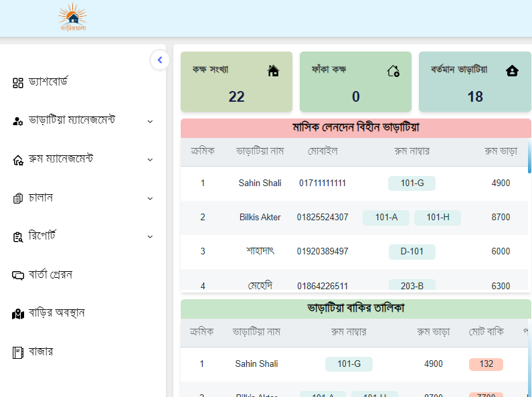Click the room management house icon
Screen dimensions: 532x397
18,160
